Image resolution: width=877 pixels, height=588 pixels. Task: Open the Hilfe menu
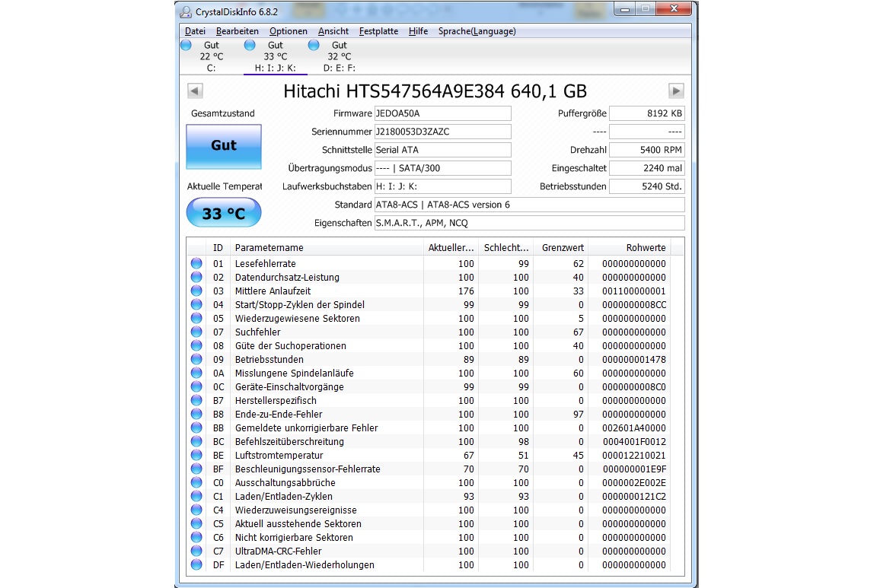point(419,31)
